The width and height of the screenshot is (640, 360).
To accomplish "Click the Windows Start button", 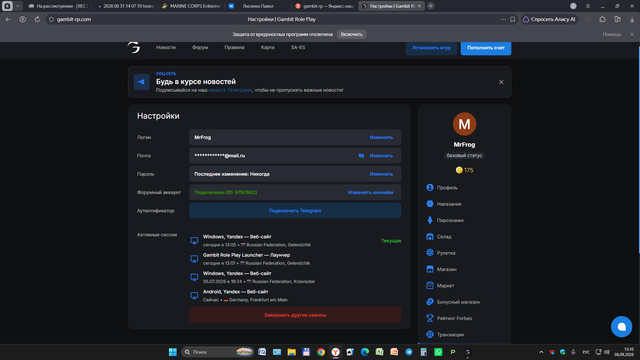I will tap(173, 352).
